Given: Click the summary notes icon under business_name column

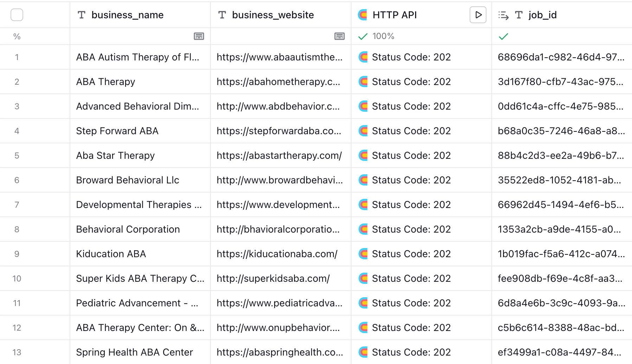Looking at the screenshot, I should [199, 36].
